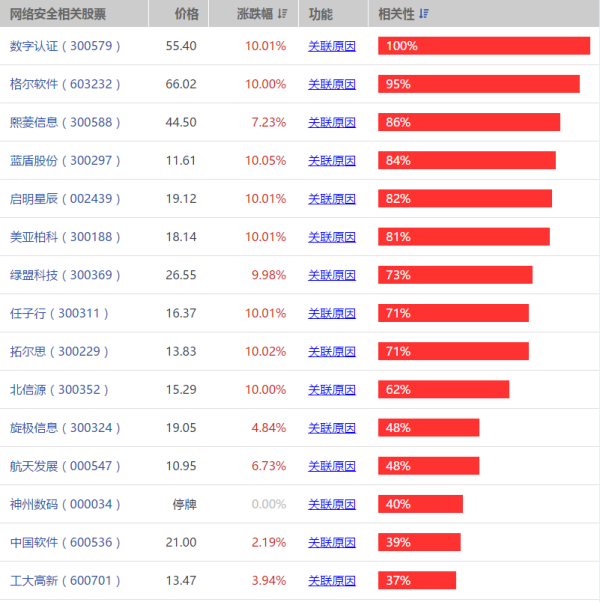Open 关联原因 for 启明星辰
Viewport: 600px width, 602px height.
pyautogui.click(x=332, y=199)
